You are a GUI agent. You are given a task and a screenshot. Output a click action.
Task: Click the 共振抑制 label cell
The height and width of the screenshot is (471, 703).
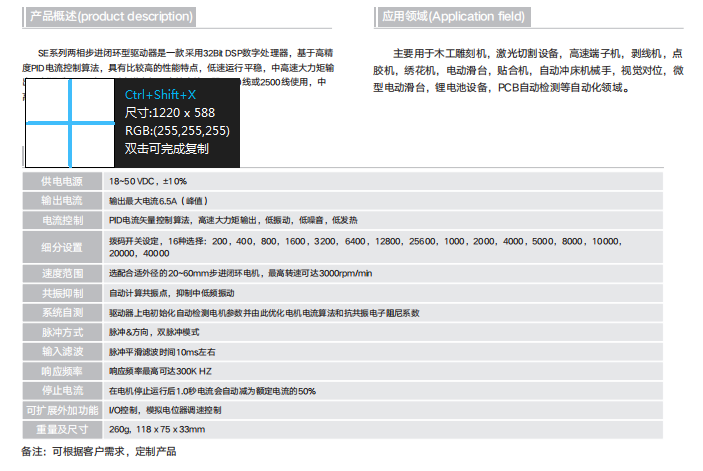62,293
